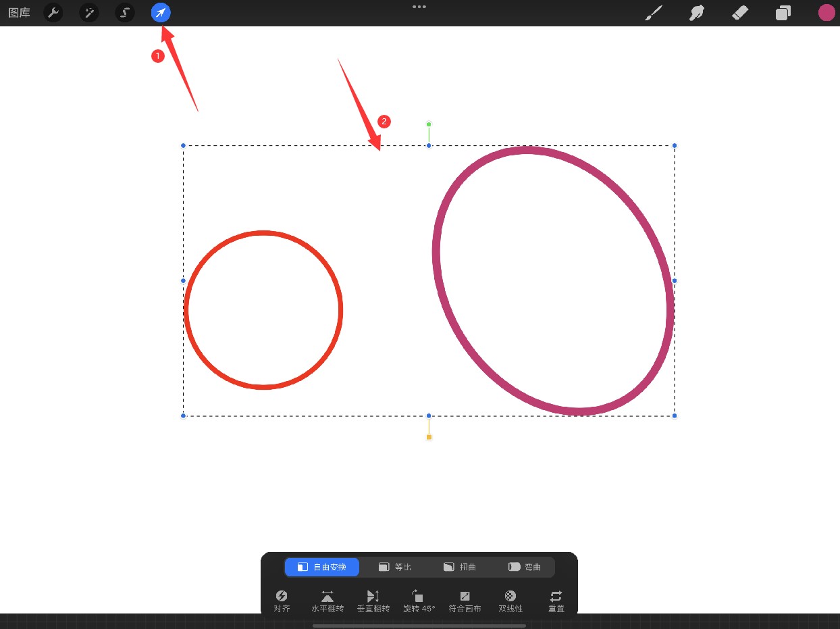840x629 pixels.
Task: Switch to 等比 uniform transform mode
Action: click(395, 567)
